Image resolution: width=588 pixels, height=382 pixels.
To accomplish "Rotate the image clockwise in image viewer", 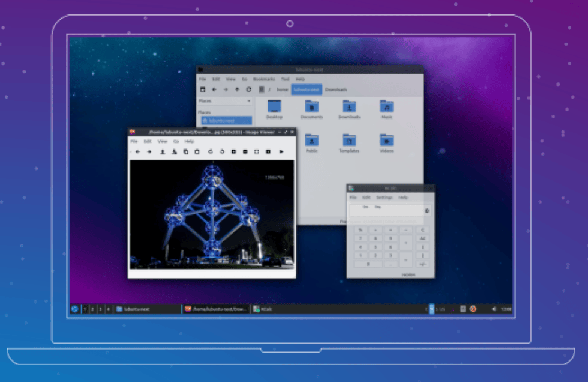I will (222, 152).
